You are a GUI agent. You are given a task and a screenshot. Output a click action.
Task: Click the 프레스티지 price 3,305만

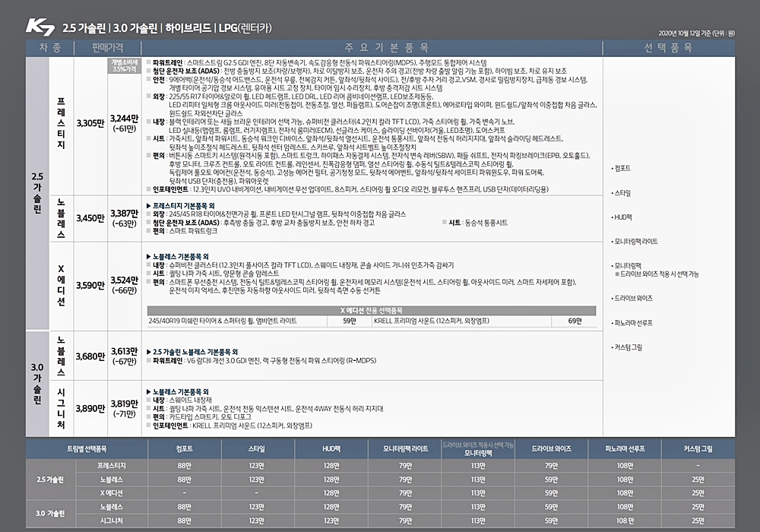pos(90,124)
